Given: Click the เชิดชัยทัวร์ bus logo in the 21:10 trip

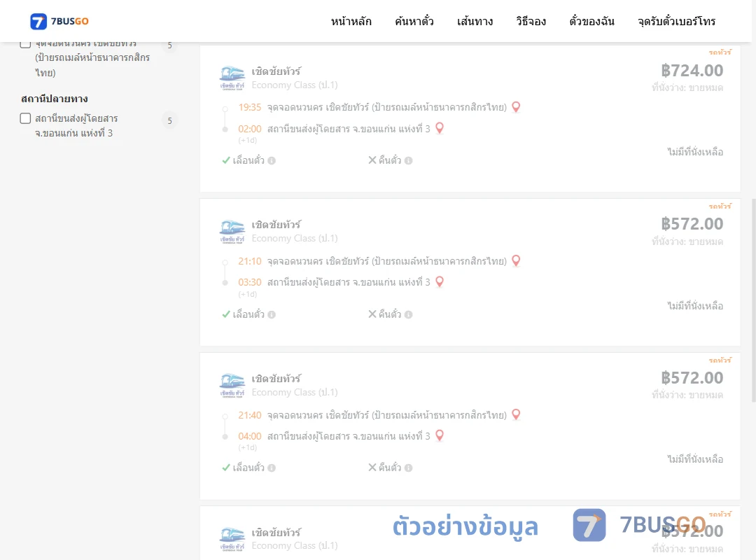Looking at the screenshot, I should [x=232, y=232].
